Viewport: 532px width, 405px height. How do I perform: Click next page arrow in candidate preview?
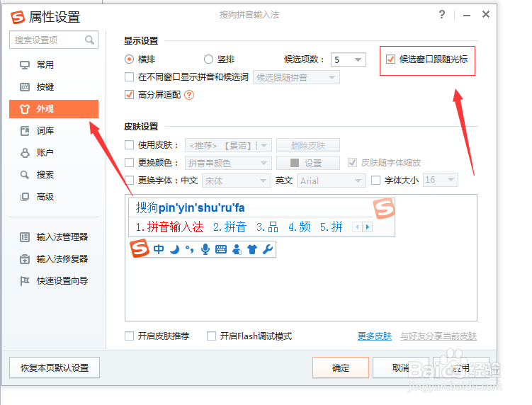(368, 227)
